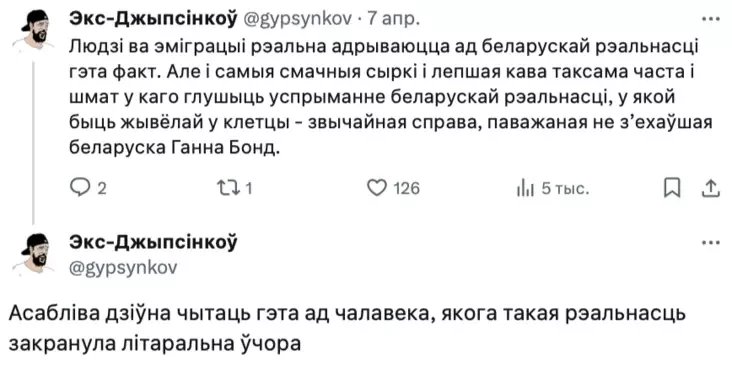Screen dimensions: 732x370
Task: Click the '5 тыс.' views count
Action: tap(565, 188)
